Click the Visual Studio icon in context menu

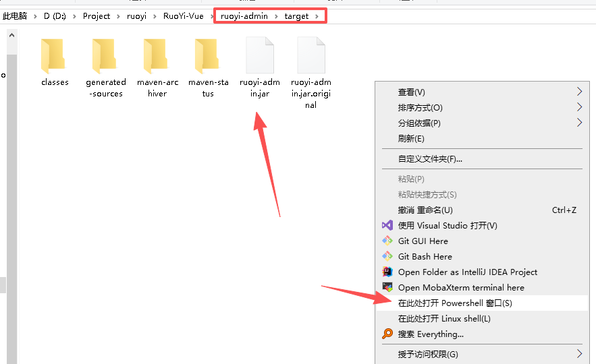387,225
